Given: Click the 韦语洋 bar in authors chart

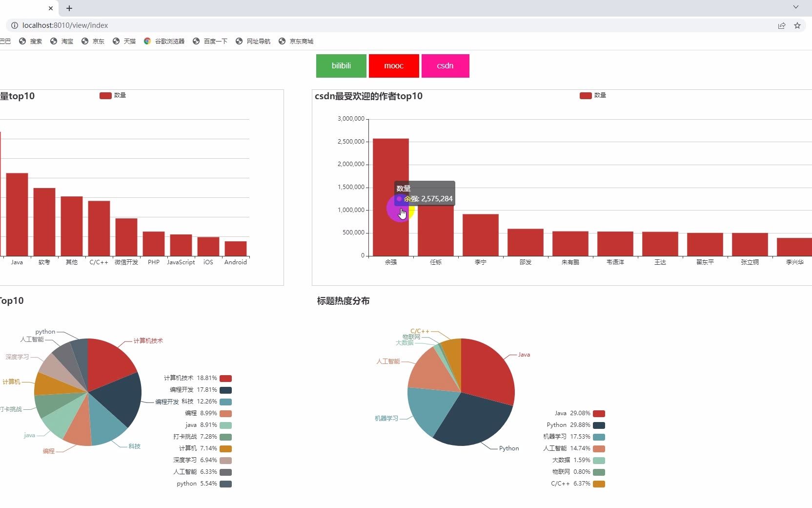Looking at the screenshot, I should tap(615, 244).
